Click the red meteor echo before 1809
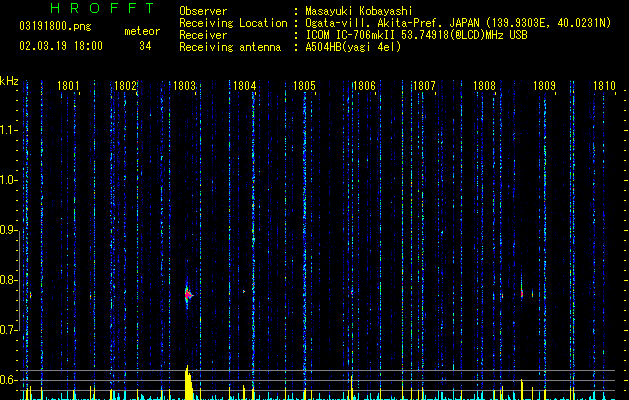This screenshot has height=400, width=629. click(x=522, y=294)
